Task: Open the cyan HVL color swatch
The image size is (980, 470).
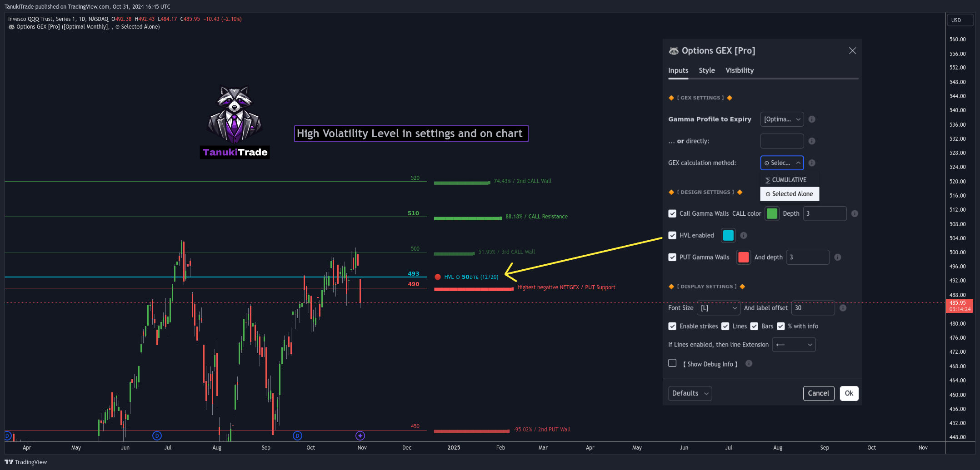Action: coord(728,235)
